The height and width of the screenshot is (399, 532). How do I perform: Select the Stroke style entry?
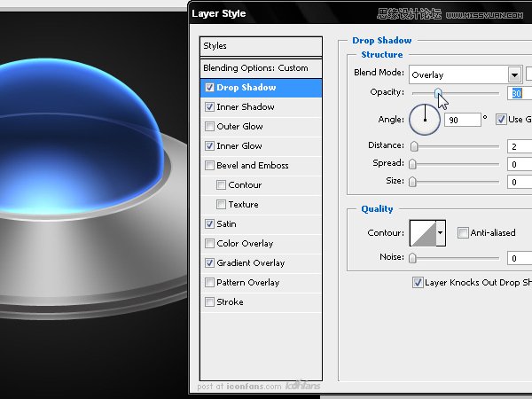[x=230, y=302]
